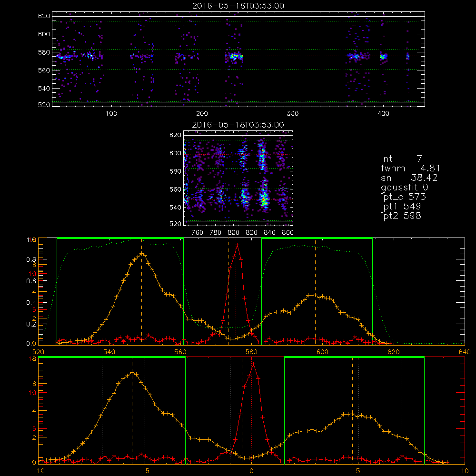Click x-axis label 820 on middle plot
This screenshot has height=476, width=476.
tap(252, 233)
